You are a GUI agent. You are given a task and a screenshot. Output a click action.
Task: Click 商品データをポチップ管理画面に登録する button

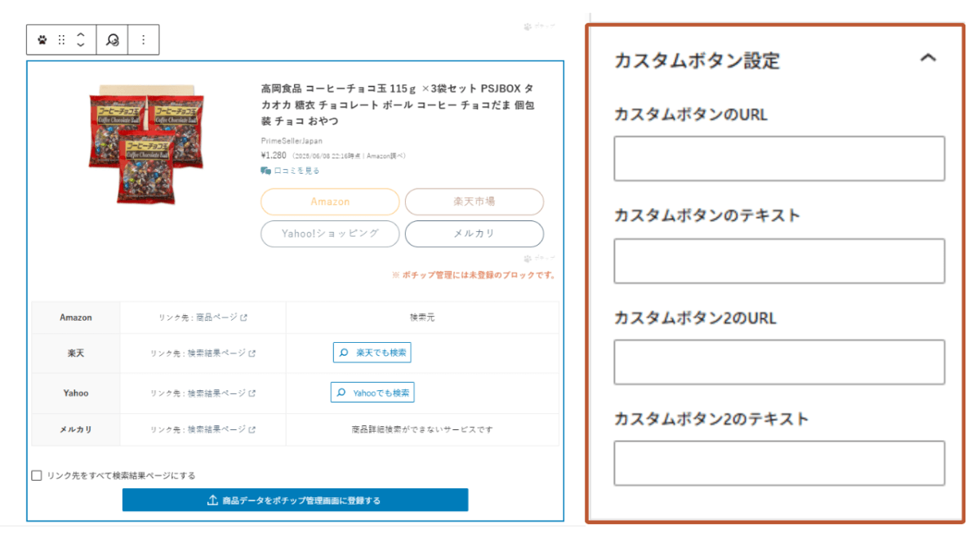[x=296, y=500]
